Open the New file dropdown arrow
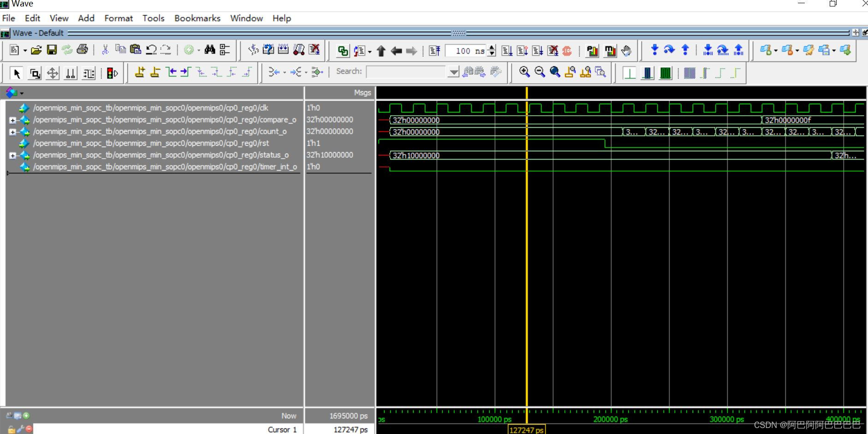868x434 pixels. click(x=25, y=51)
